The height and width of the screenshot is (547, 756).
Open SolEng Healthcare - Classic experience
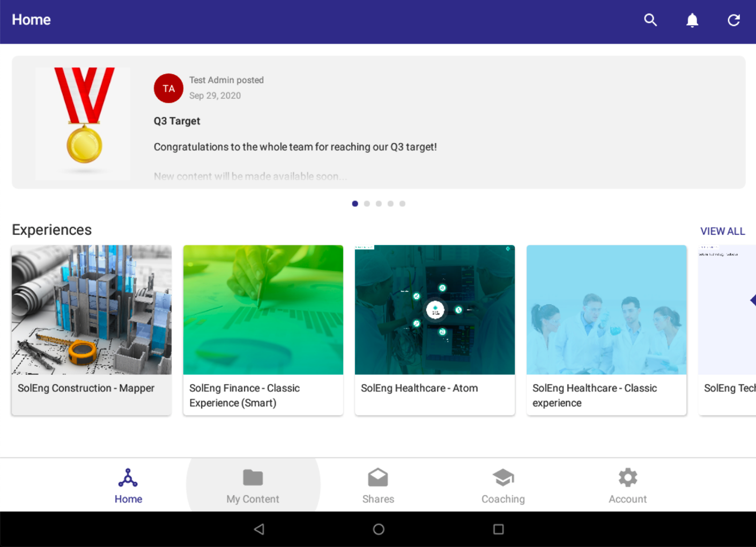606,330
